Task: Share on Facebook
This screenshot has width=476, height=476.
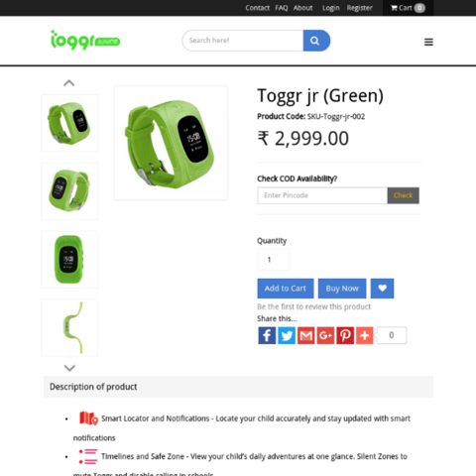Action: 267,335
